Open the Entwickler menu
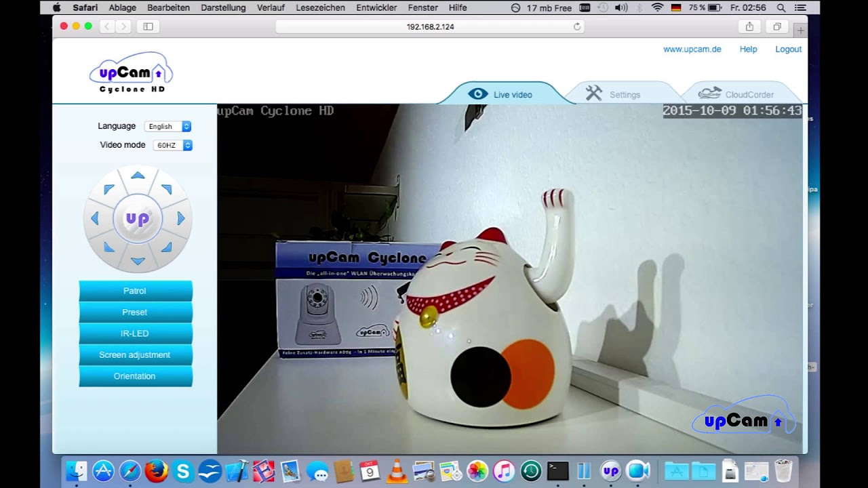Screen dimensions: 868x488 (377, 7)
